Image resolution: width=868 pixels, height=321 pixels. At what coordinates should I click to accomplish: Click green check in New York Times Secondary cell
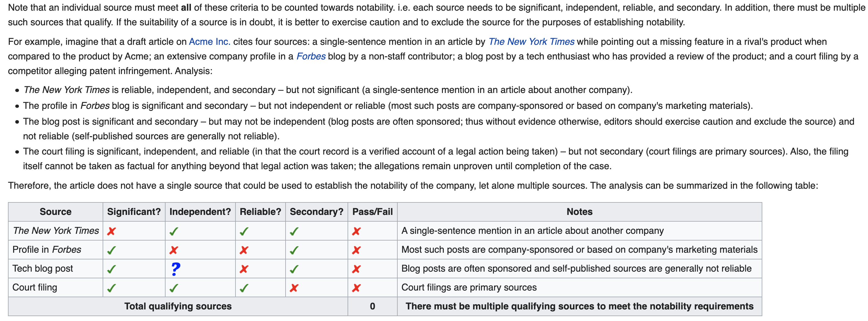coord(294,231)
